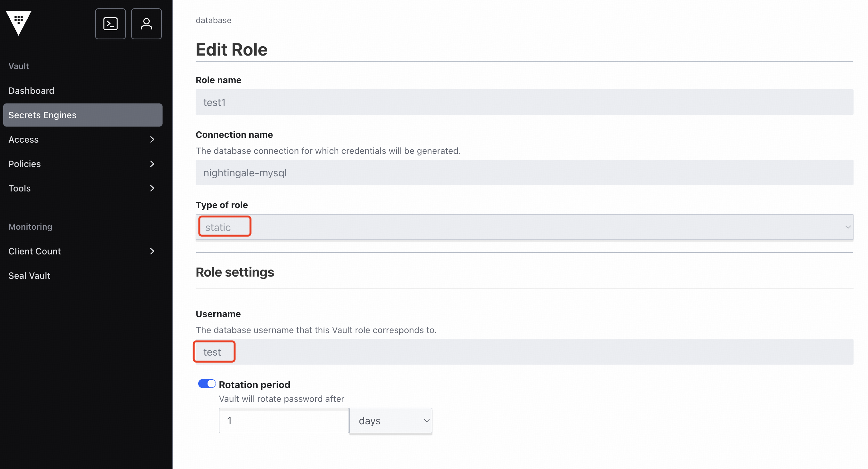Click the Connection name field nightingale-mysql
This screenshot has height=469, width=868.
tap(524, 173)
